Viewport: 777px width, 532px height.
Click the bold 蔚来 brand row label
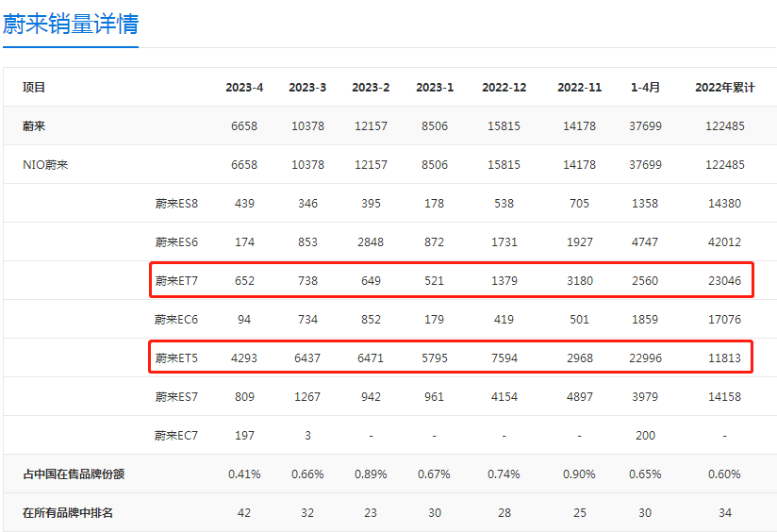pos(34,126)
